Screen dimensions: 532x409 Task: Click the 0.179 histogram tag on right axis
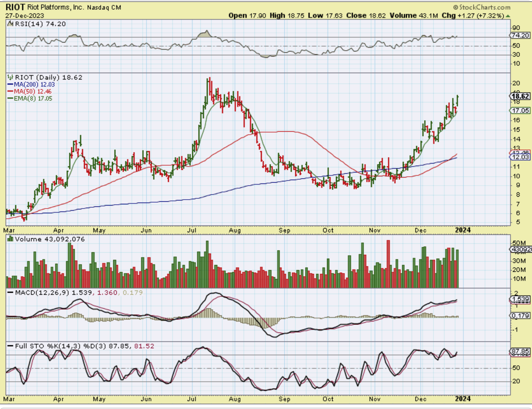(x=521, y=316)
